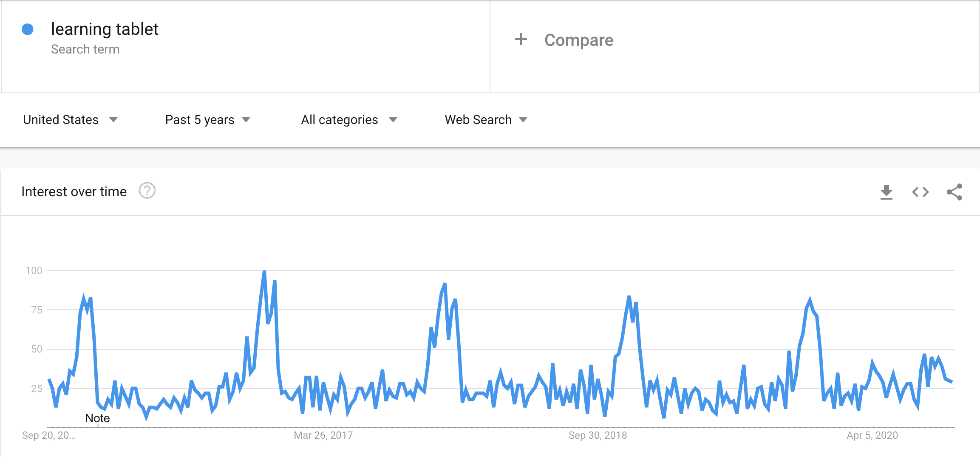Click the download CSV icon

pos(886,192)
